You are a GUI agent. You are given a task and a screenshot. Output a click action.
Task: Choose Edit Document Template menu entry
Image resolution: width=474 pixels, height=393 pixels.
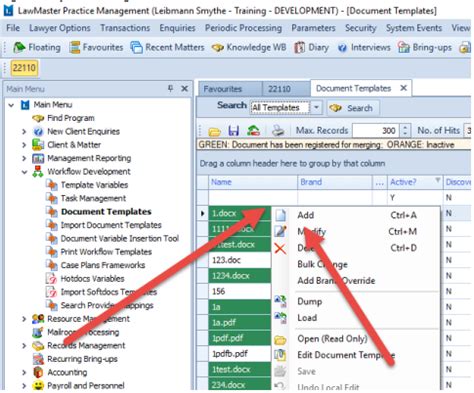pyautogui.click(x=356, y=355)
